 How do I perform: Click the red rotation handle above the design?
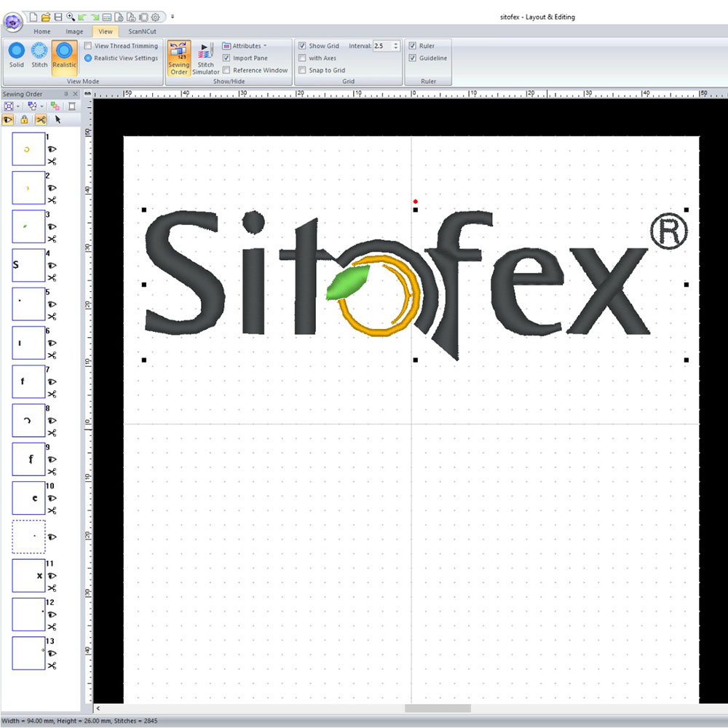click(416, 202)
